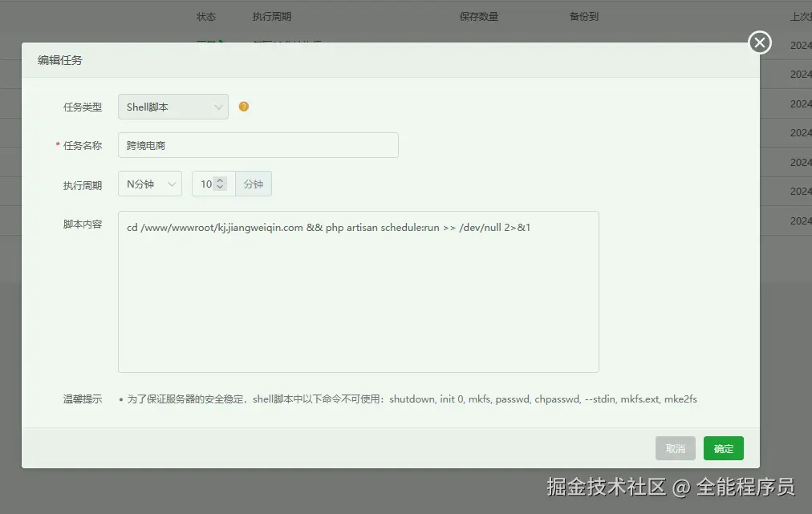
Task: Click the 备份到 column header in background table
Action: click(x=584, y=17)
